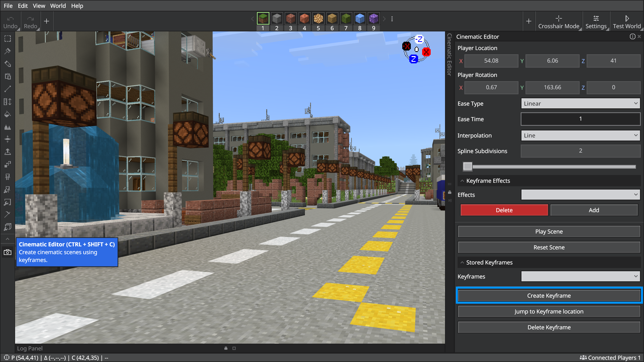This screenshot has width=644, height=362.
Task: Open the Keyframes dropdown
Action: (x=580, y=276)
